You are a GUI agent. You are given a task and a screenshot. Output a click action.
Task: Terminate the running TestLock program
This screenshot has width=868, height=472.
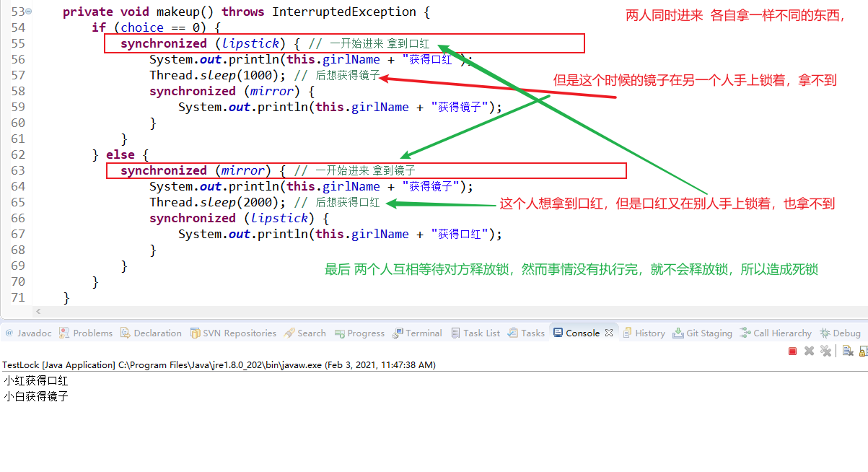[x=792, y=351]
